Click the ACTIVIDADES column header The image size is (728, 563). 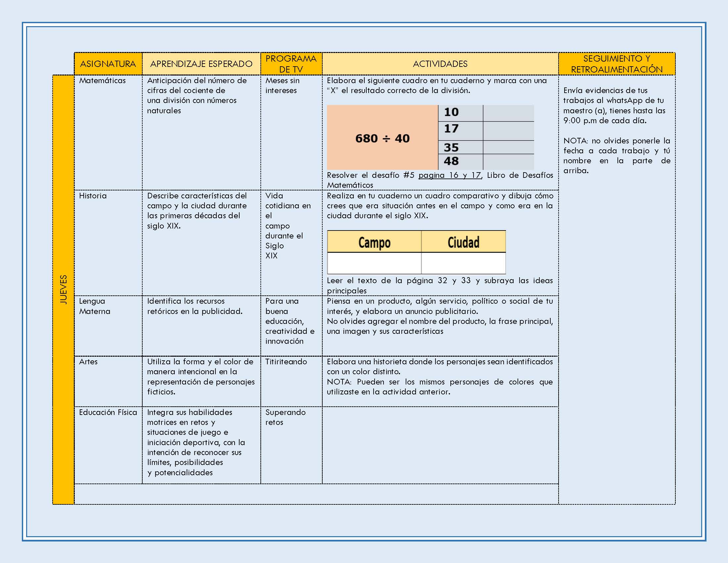440,64
